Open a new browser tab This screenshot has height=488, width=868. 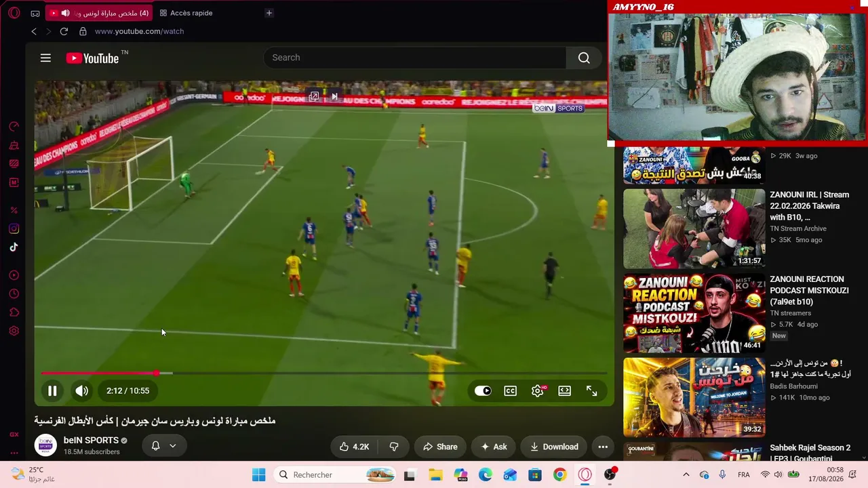tap(269, 13)
